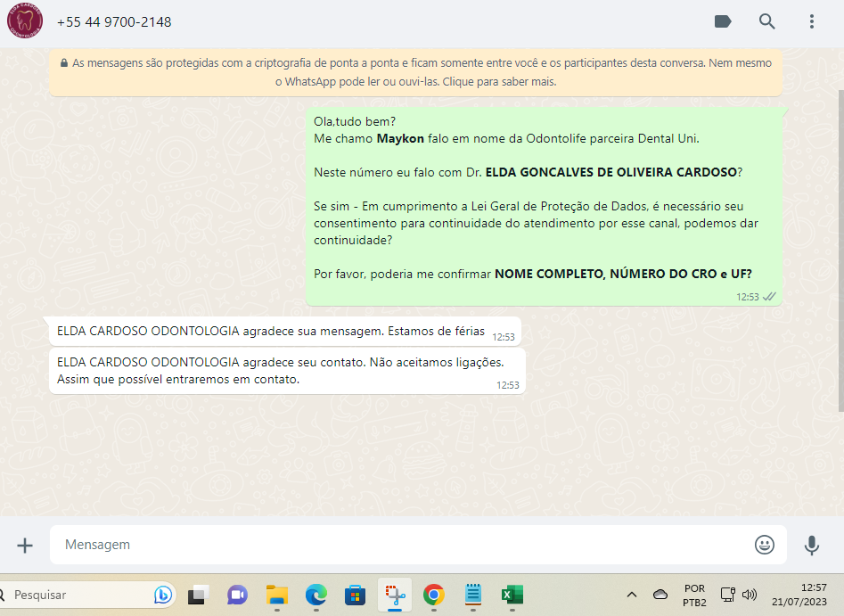
Task: Switch to Google Chrome on taskbar
Action: click(x=434, y=595)
